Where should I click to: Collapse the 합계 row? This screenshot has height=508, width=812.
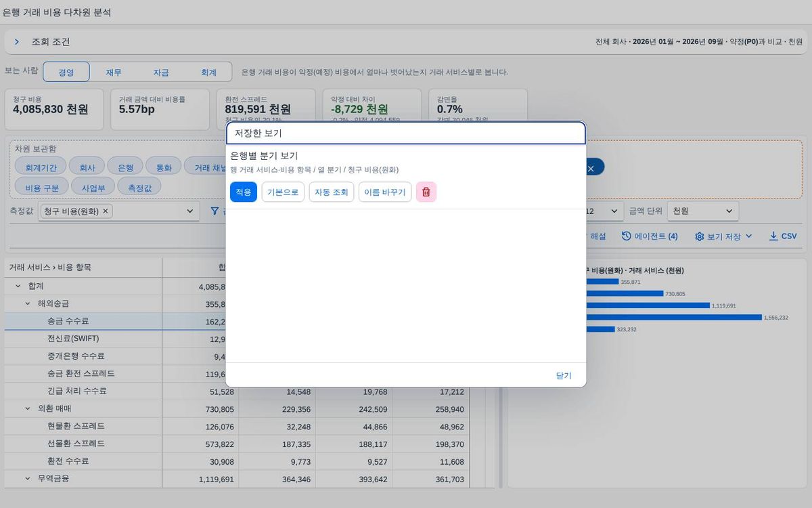(x=18, y=287)
